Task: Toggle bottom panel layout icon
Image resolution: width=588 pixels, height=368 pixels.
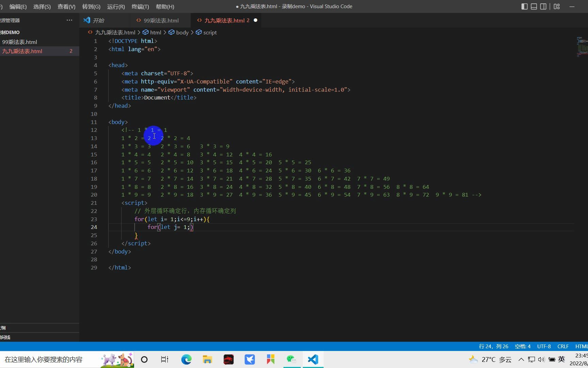Action: pos(534,6)
